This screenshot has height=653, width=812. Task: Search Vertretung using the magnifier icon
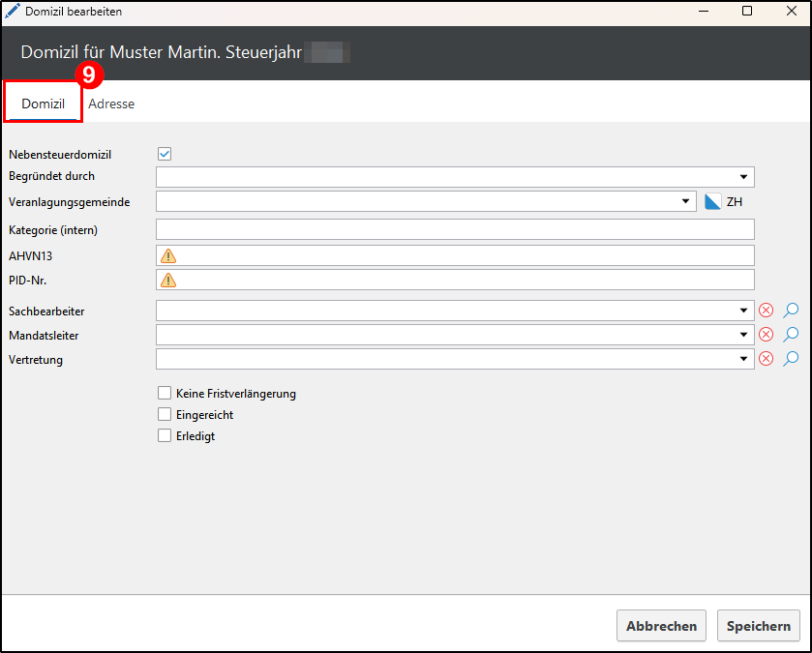791,359
